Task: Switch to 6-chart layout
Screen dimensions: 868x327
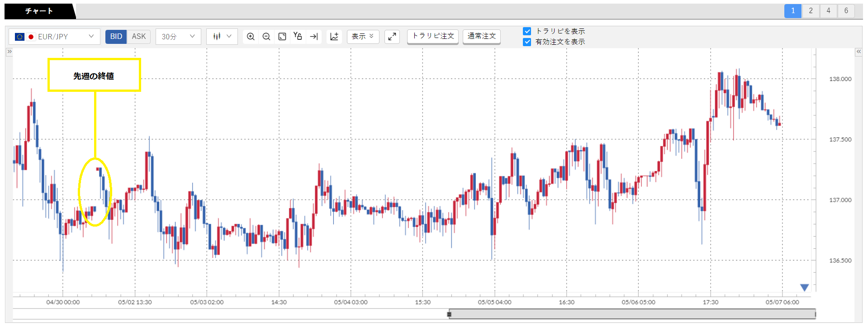Action: click(x=846, y=11)
